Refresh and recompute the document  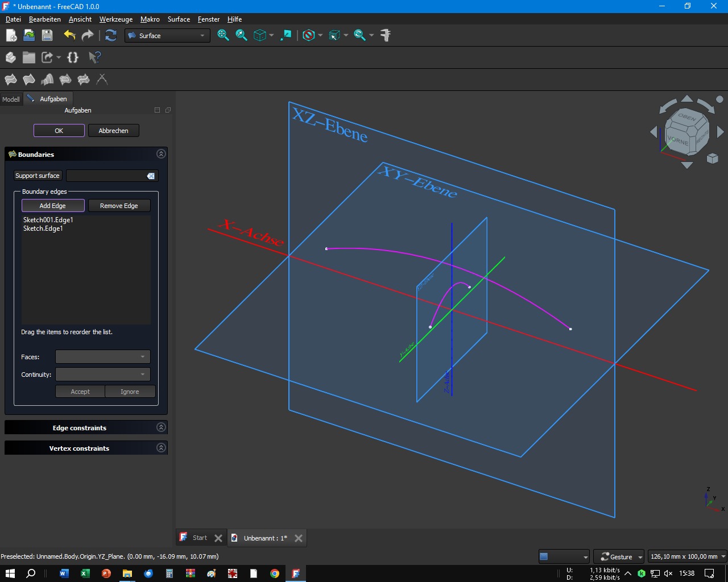click(x=111, y=35)
